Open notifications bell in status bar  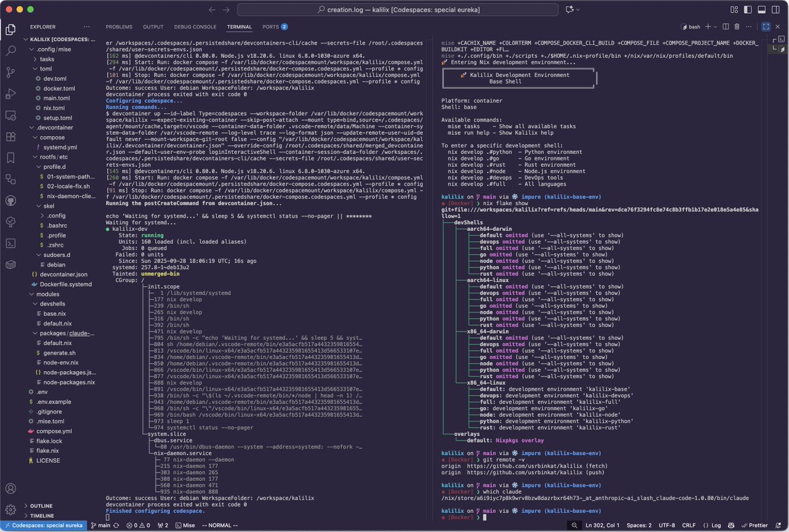pos(779,525)
